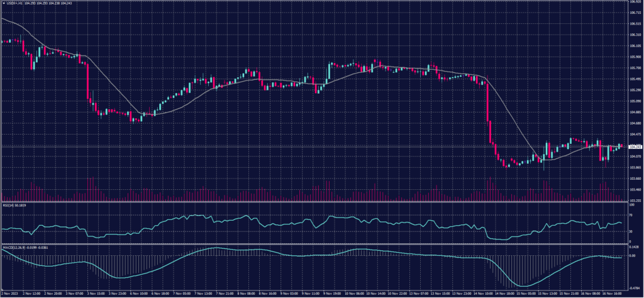The width and height of the screenshot is (644, 298).
Task: Click the RSI 30 level axis label
Action: point(631,231)
